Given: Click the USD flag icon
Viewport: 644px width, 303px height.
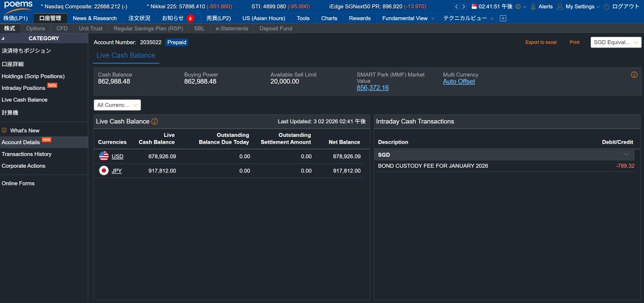Looking at the screenshot, I should pos(104,156).
